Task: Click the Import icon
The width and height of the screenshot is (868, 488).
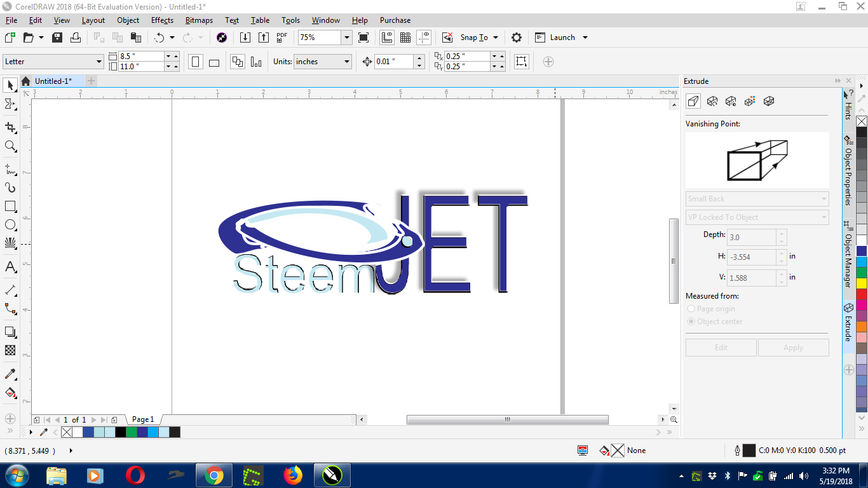Action: click(245, 37)
